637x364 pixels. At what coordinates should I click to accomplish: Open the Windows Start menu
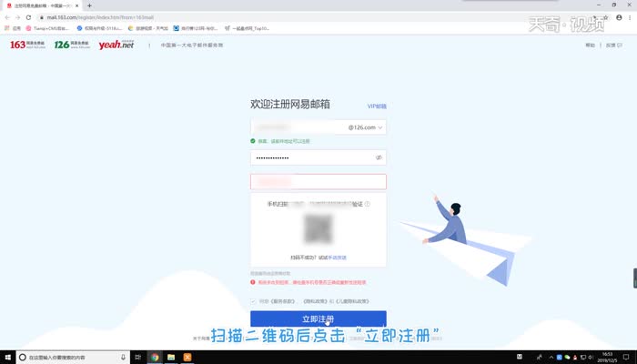point(7,357)
